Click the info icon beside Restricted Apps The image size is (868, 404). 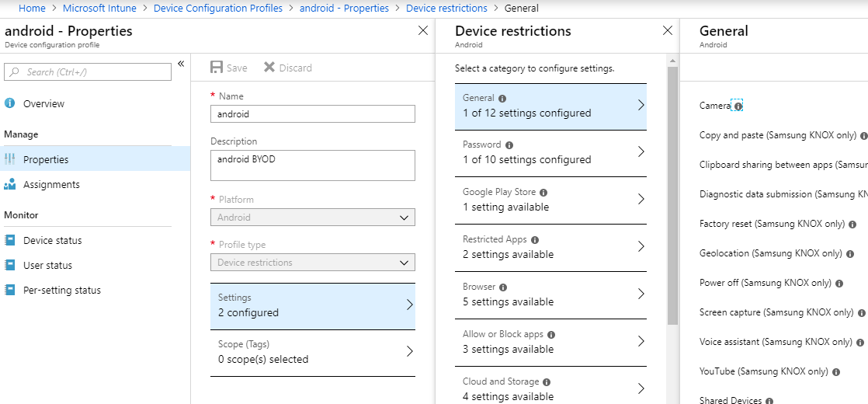[x=535, y=240]
